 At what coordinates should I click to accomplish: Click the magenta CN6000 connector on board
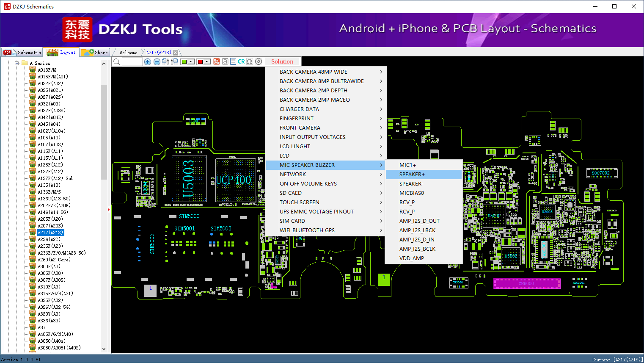[x=527, y=283]
